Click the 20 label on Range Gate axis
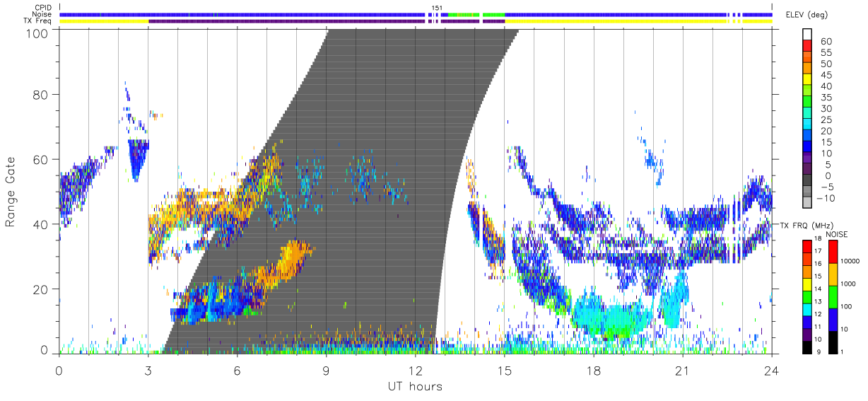The width and height of the screenshot is (868, 401). pos(42,289)
